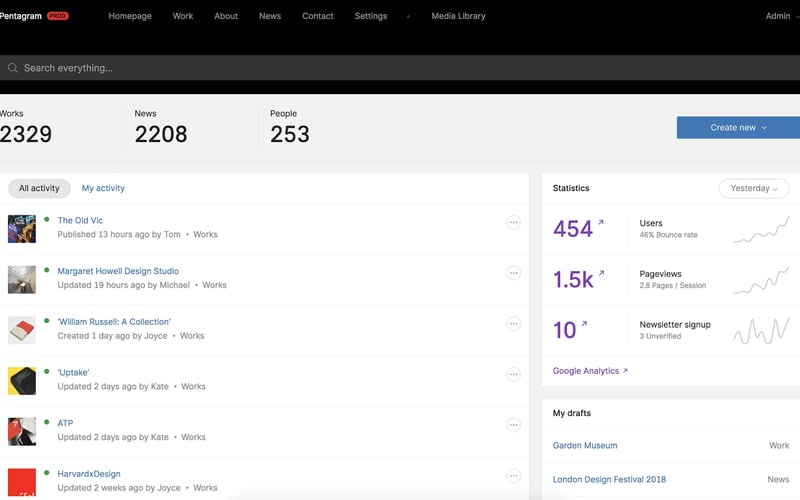The image size is (800, 500).
Task: Open The Old Vic thumbnail
Action: [22, 229]
